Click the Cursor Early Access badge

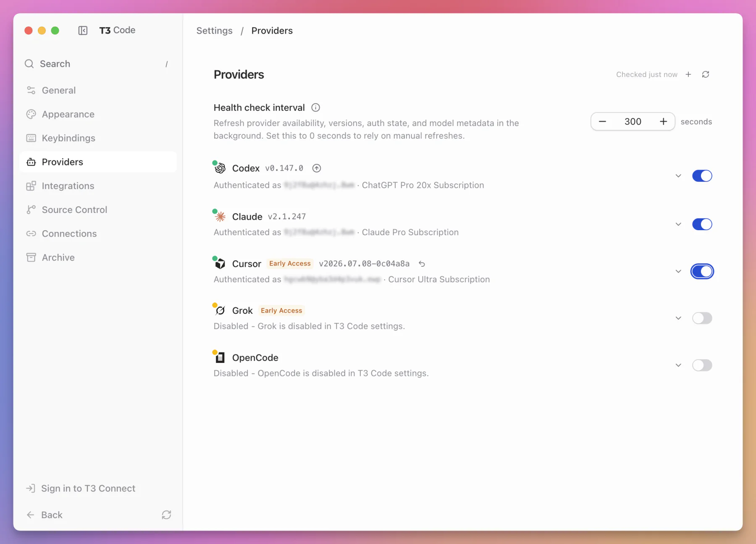tap(290, 263)
